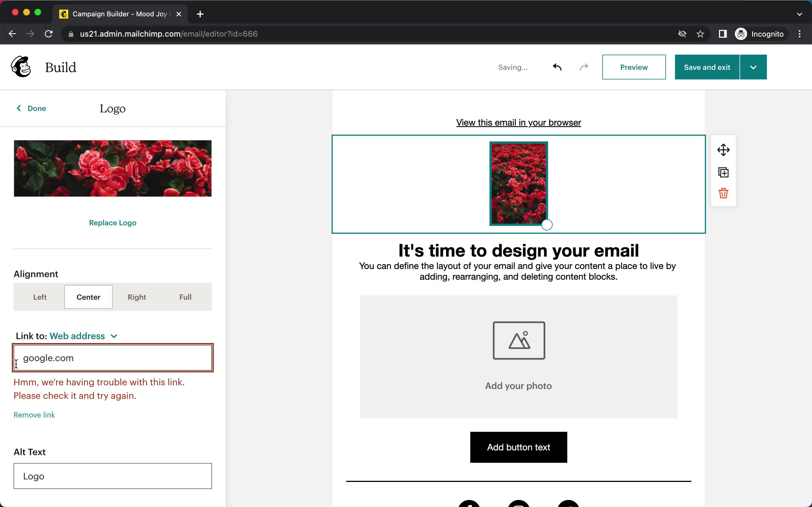This screenshot has width=812, height=507.
Task: Select Left alignment option
Action: pos(39,297)
